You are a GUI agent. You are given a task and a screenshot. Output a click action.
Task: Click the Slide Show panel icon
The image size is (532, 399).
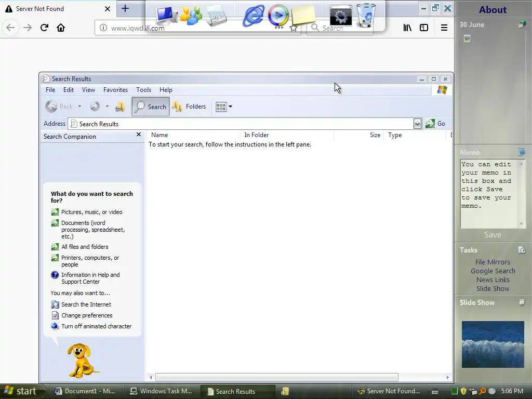click(x=522, y=302)
